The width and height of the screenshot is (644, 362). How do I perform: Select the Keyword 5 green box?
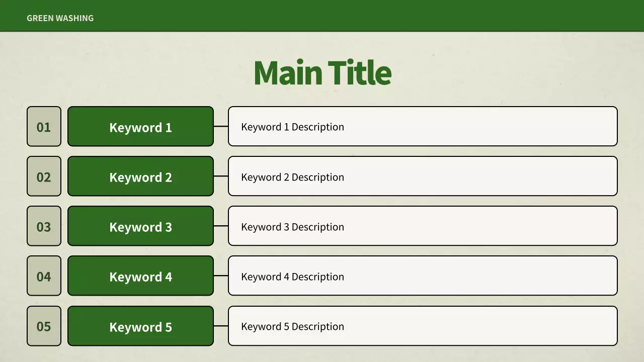140,326
